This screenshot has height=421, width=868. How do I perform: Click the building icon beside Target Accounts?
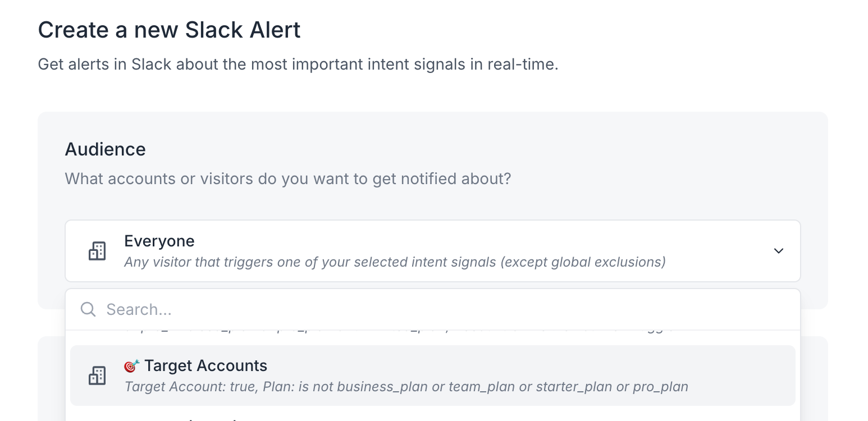[97, 376]
